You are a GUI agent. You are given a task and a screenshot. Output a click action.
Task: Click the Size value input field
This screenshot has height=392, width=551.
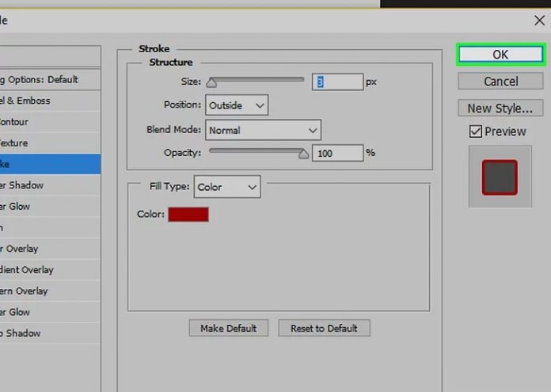point(336,82)
